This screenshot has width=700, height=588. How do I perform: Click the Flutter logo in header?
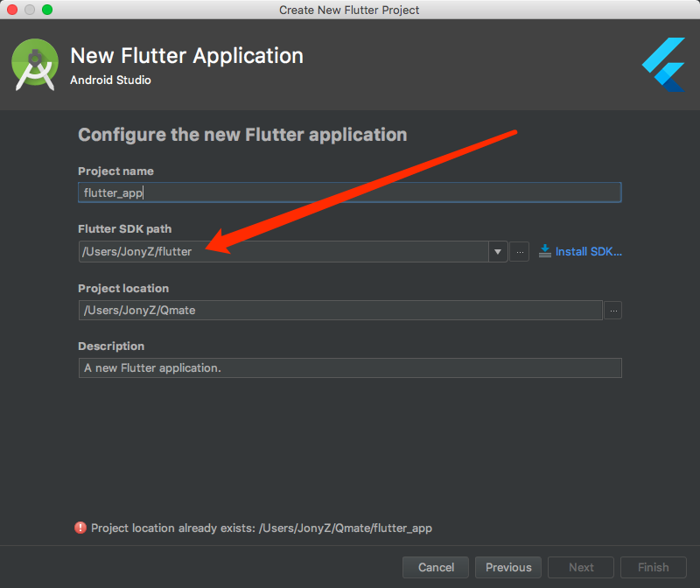click(x=664, y=65)
